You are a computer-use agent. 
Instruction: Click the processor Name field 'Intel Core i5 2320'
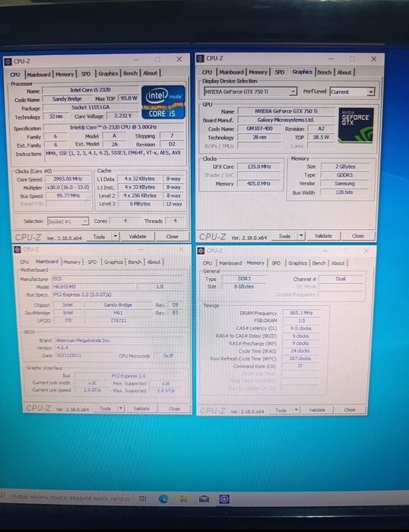[90, 90]
